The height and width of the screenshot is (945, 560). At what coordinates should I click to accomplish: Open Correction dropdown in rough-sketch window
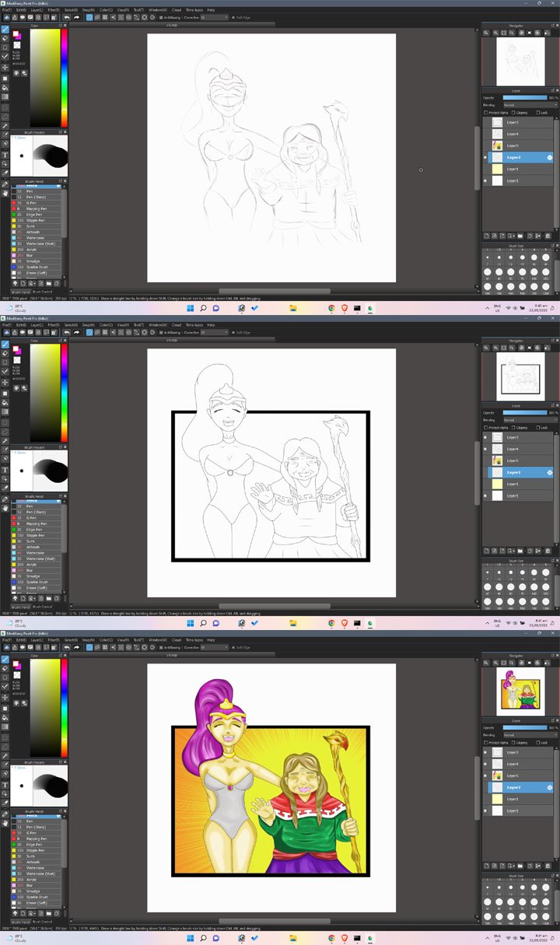click(213, 17)
